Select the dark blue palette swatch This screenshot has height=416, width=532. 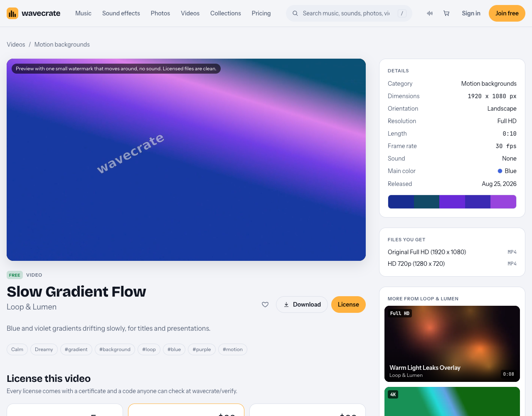click(401, 202)
